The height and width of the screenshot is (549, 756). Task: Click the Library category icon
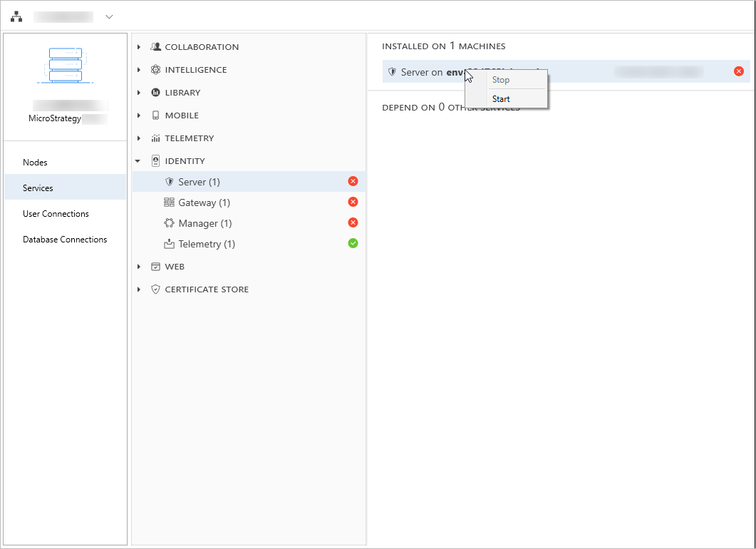point(156,93)
